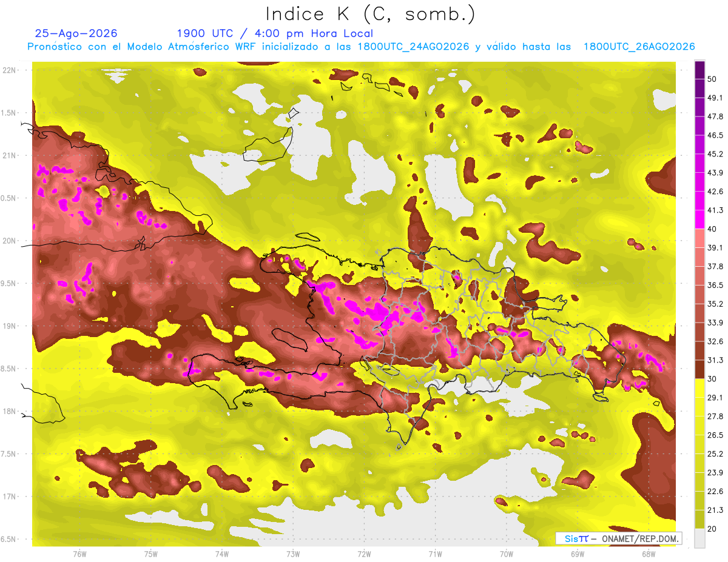Click the colorbar value label "50"
This screenshot has height=562, width=728.
(x=713, y=79)
